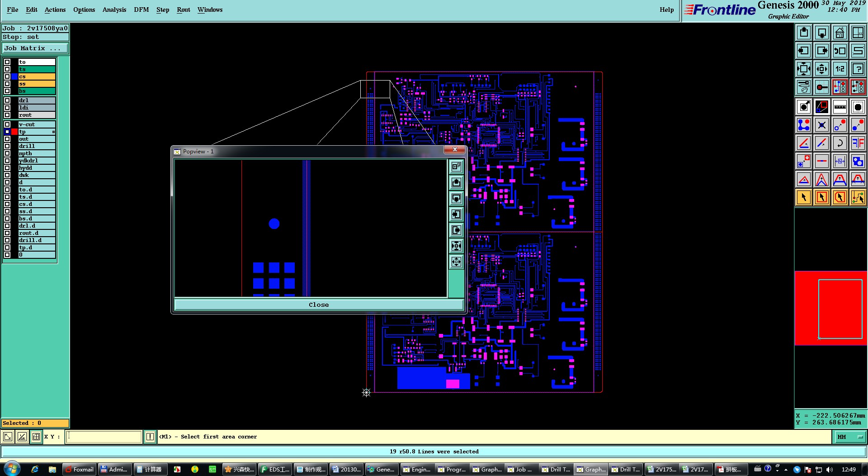
Task: Click the pan up arrow icon
Action: click(x=804, y=33)
